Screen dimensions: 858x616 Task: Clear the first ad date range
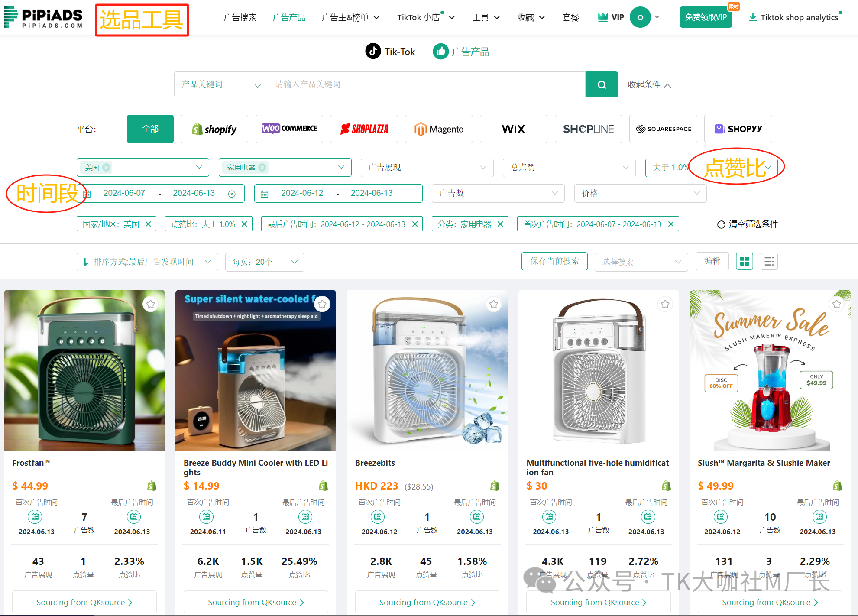(232, 194)
